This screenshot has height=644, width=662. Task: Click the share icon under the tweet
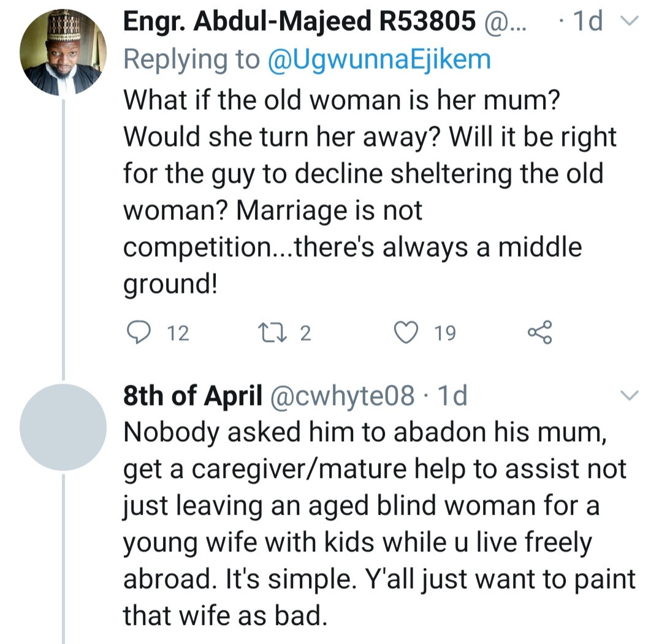539,332
